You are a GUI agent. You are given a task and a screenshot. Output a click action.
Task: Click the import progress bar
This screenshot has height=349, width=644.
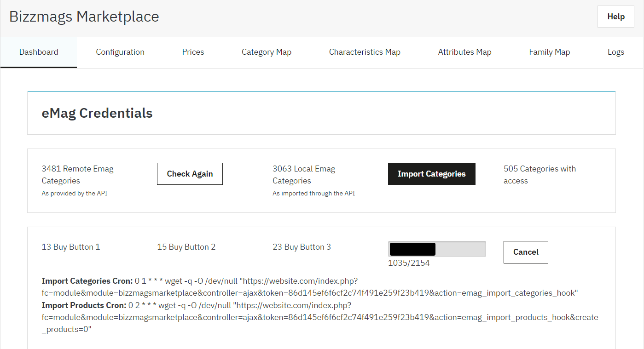pos(437,249)
